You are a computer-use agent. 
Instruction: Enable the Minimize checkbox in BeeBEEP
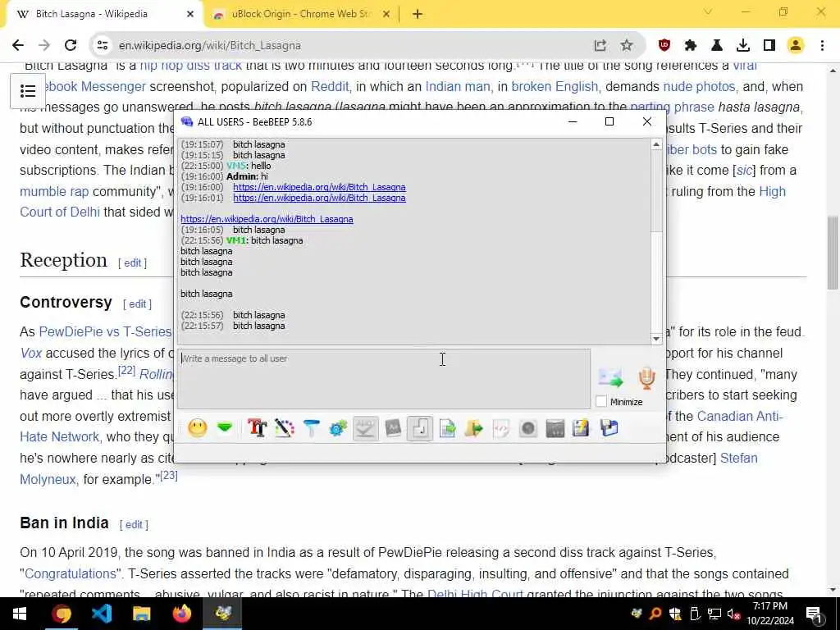tap(601, 402)
